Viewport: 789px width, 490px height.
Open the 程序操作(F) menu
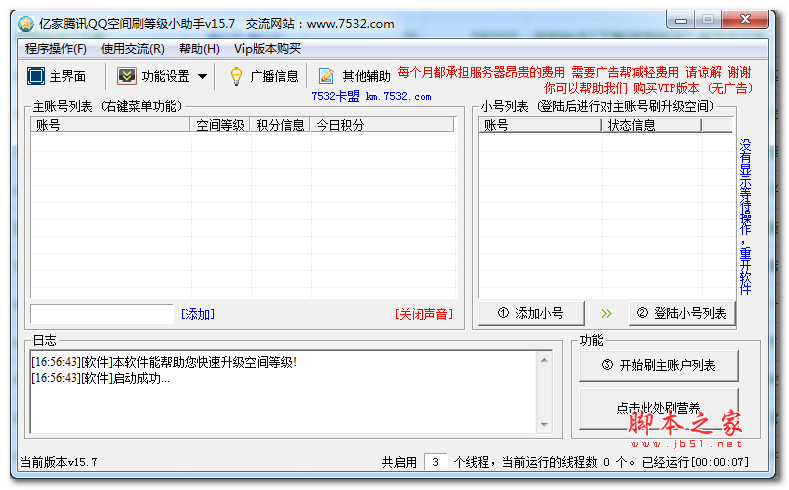(56, 49)
